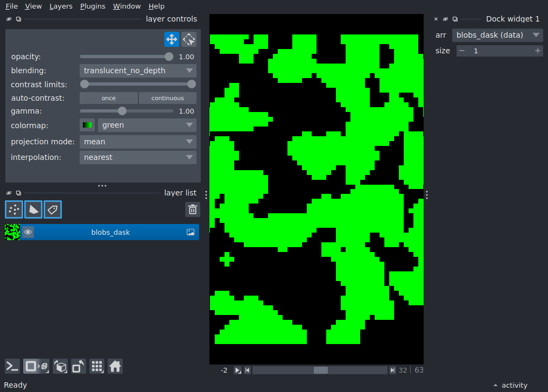Screen dimensions: 548x392
Task: Click the blobs_dask layer thumbnail
Action: click(x=12, y=232)
